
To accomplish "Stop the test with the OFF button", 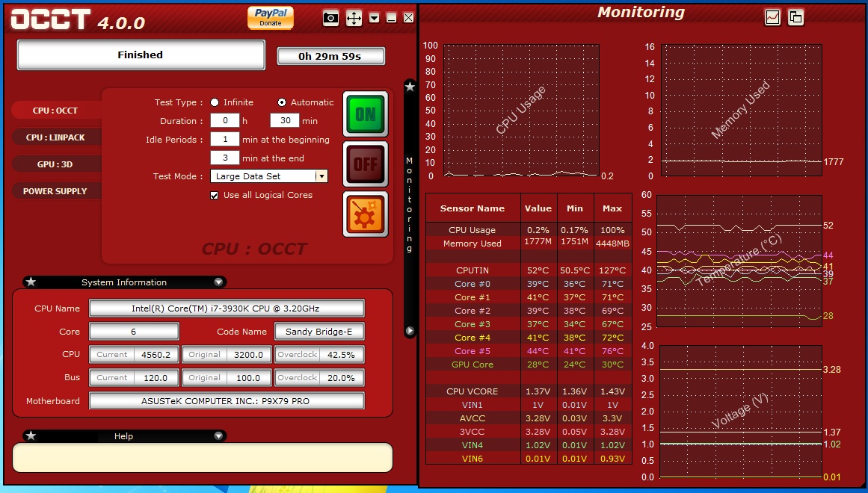I will coord(366,164).
